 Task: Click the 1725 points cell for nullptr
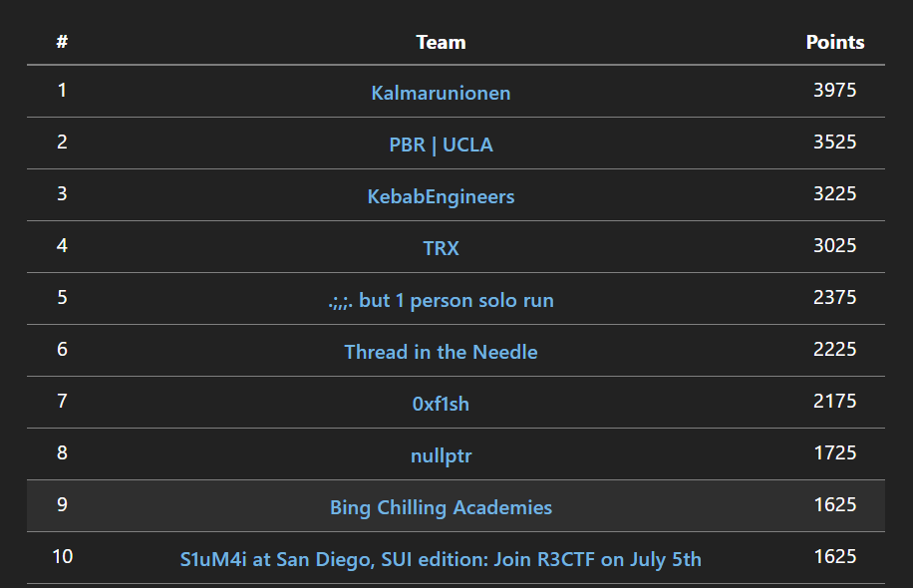(x=835, y=452)
